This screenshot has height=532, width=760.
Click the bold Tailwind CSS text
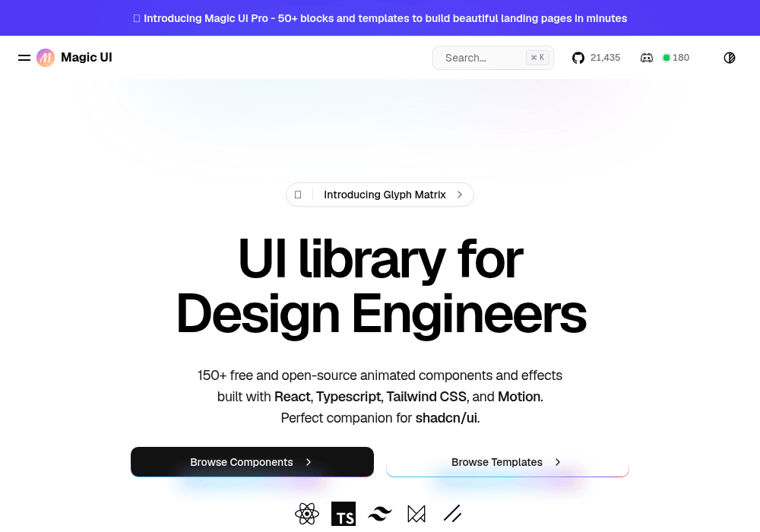pyautogui.click(x=426, y=396)
